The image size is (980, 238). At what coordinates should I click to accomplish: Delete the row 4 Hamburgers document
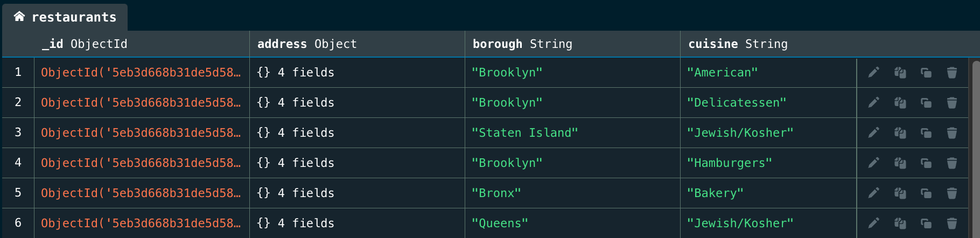951,163
